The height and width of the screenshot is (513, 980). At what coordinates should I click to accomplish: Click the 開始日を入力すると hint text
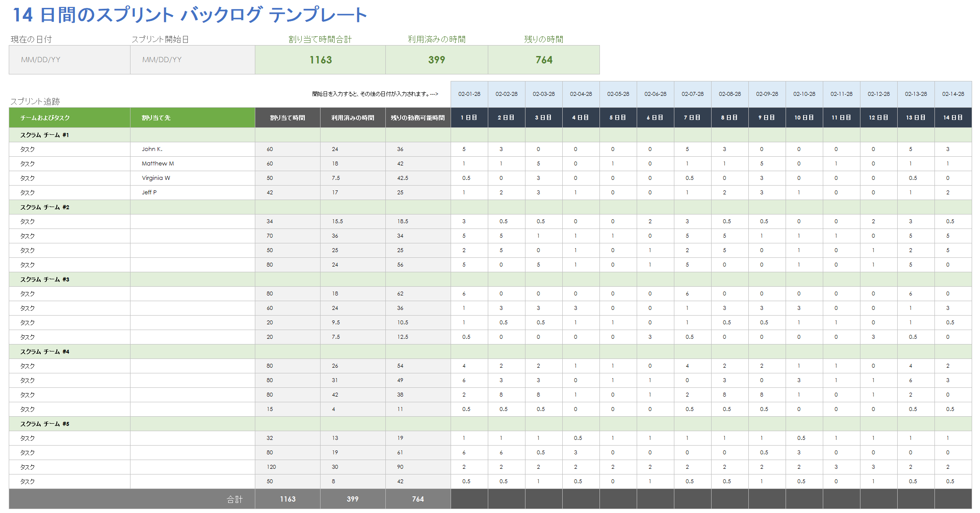point(375,94)
